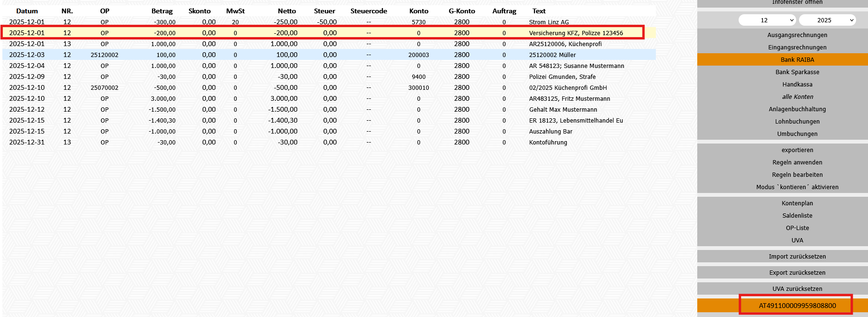Open Regeln bearbeiten
The image size is (868, 317).
coord(797,175)
